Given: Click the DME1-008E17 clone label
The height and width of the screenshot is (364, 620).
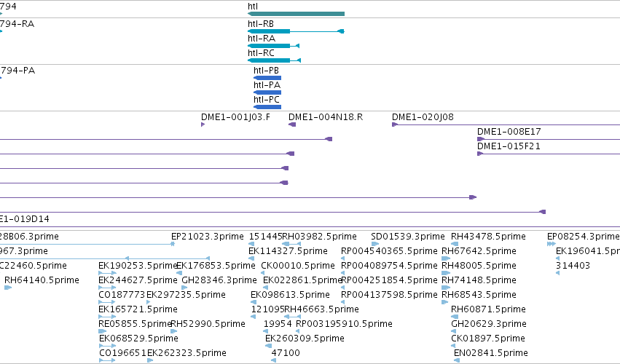Looking at the screenshot, I should 509,132.
